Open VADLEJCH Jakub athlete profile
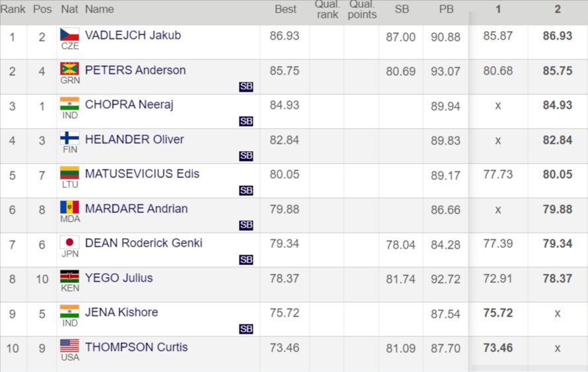Viewport: 588px width, 372px height. (133, 35)
